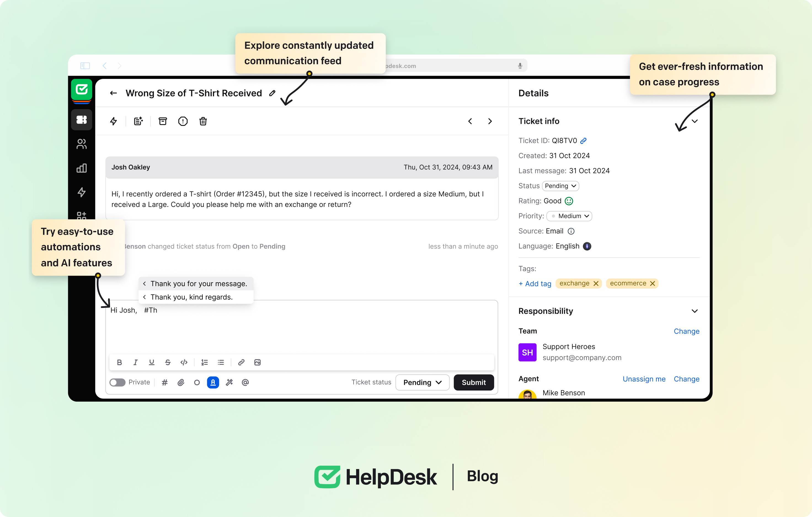Click the archive ticket icon

click(x=162, y=121)
